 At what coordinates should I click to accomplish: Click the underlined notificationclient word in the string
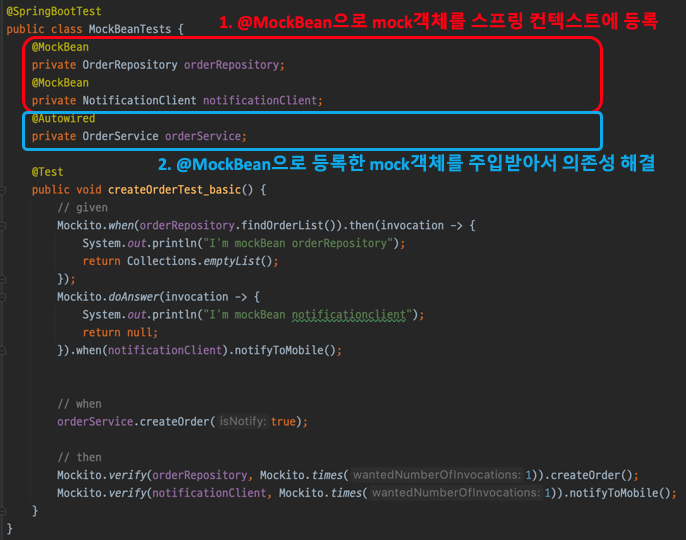pyautogui.click(x=349, y=315)
